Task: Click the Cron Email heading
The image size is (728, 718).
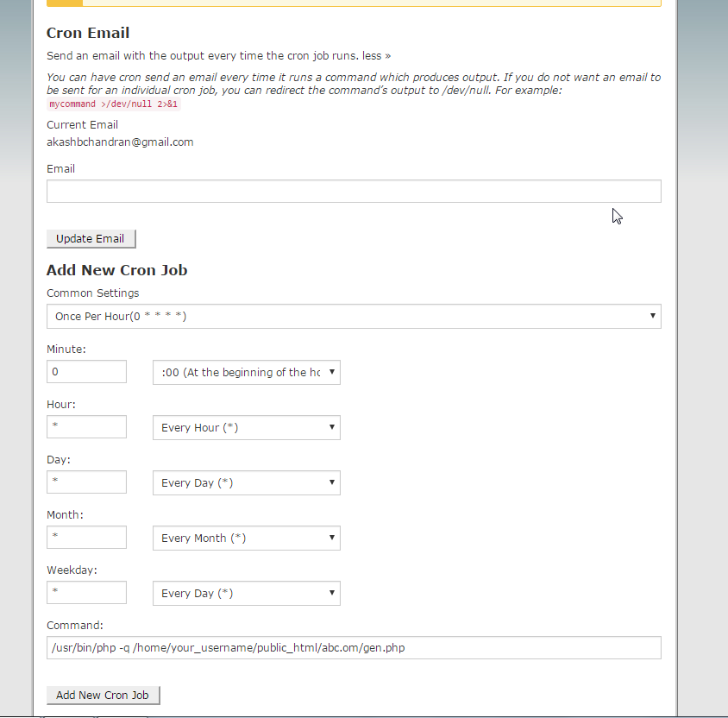Action: point(88,33)
